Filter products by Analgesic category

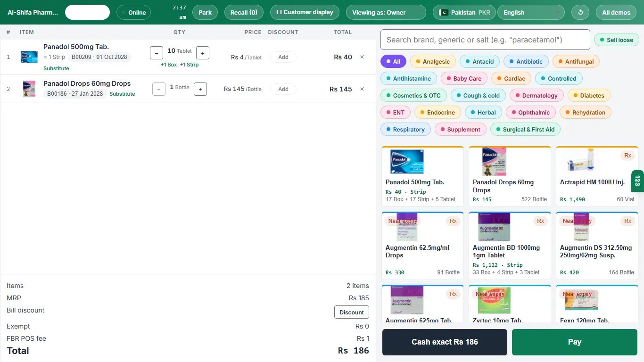[433, 61]
